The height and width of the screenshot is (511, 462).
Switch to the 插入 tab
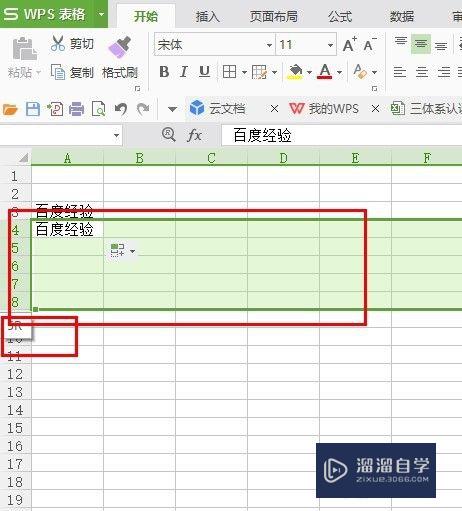click(x=207, y=16)
